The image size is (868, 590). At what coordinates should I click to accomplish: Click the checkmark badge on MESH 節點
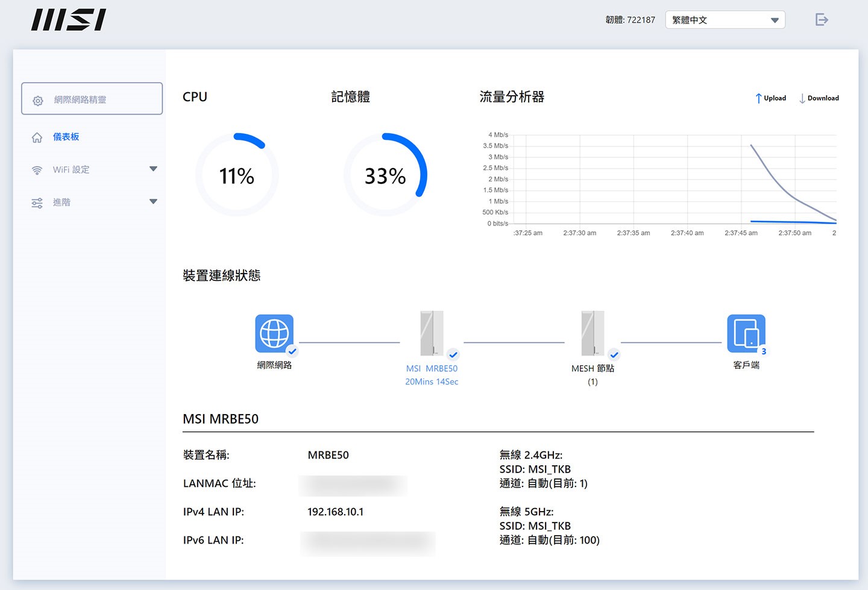pos(614,356)
